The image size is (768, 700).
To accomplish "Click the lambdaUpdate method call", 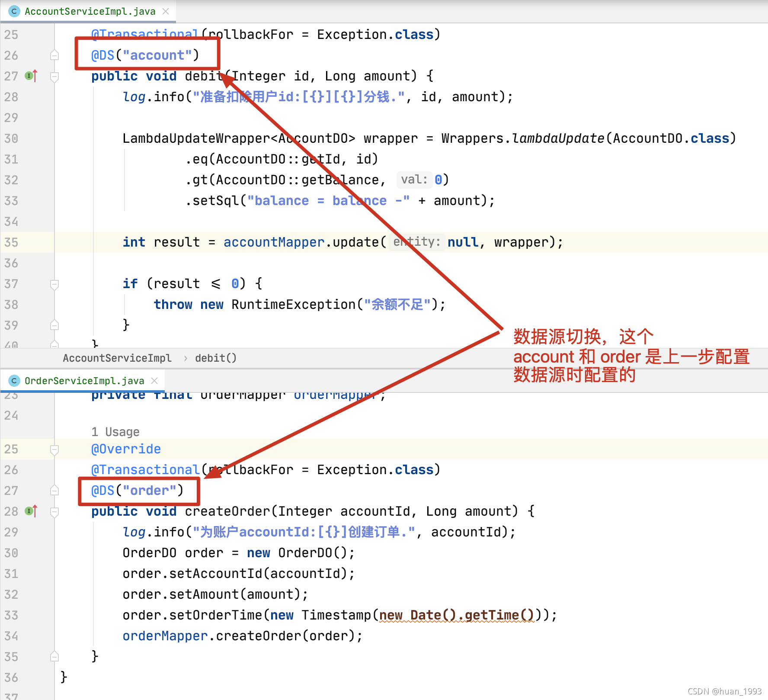I will 558,138.
